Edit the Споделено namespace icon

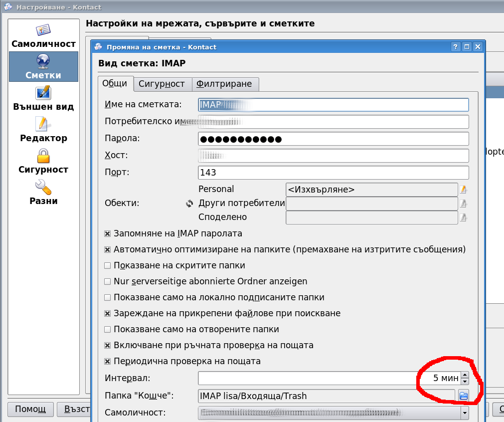463,217
